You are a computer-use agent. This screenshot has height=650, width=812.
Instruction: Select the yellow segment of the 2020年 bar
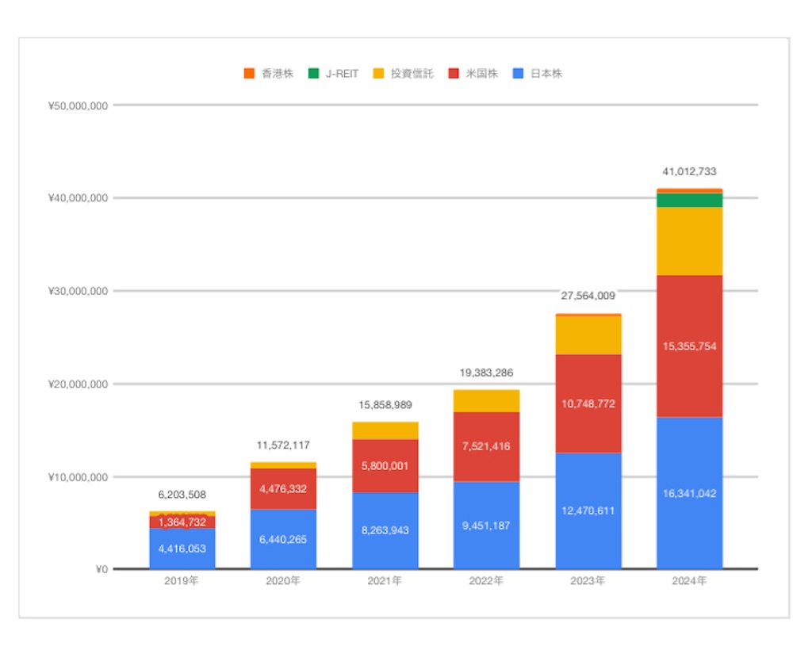click(x=283, y=465)
